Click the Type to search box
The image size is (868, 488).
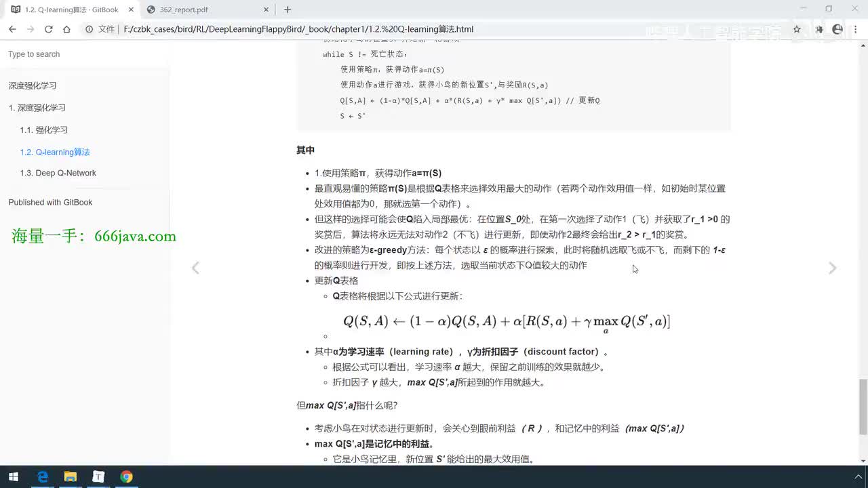84,54
